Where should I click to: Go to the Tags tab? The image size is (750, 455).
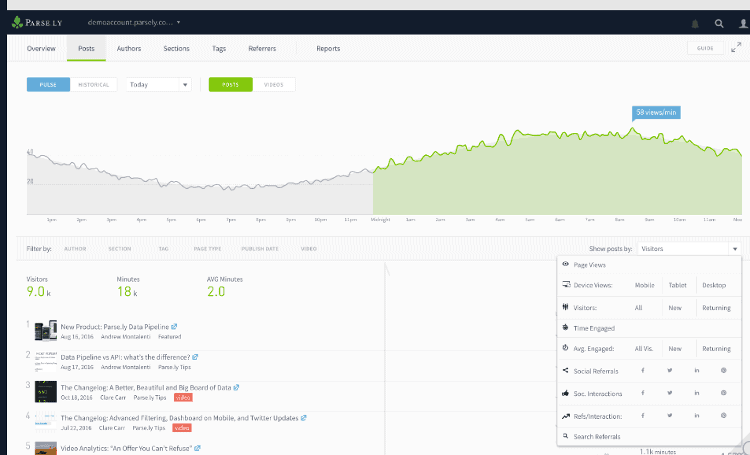pos(219,48)
